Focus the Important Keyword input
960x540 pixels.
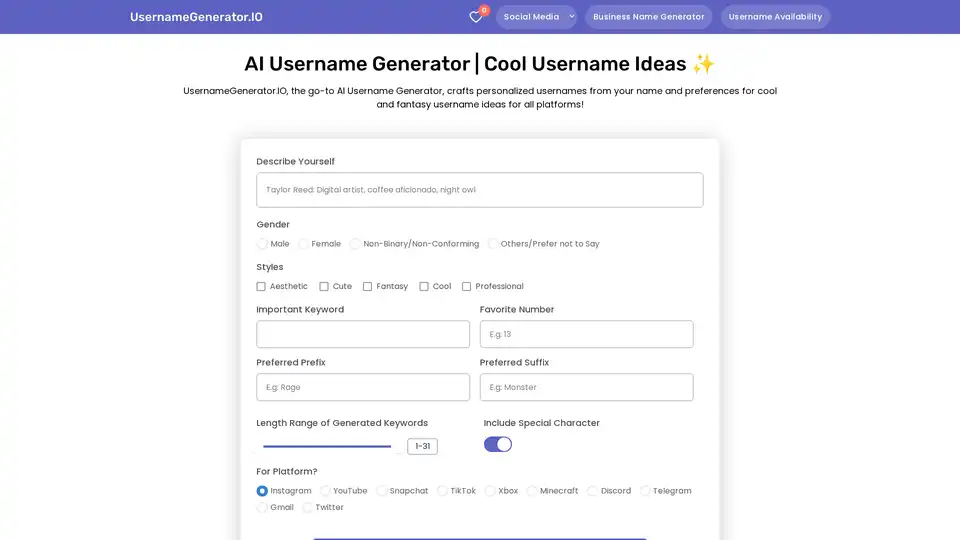click(363, 334)
